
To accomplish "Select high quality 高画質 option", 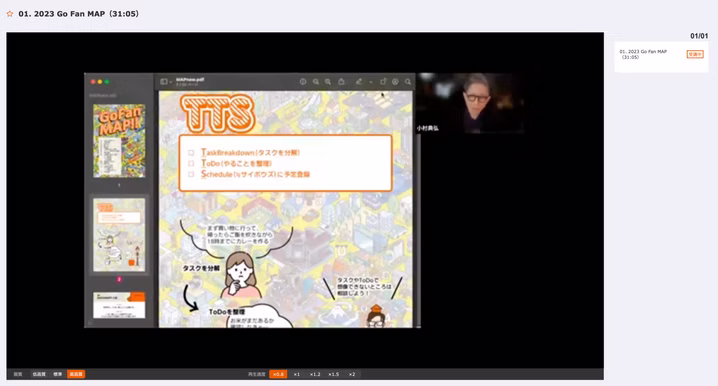I will 76,374.
